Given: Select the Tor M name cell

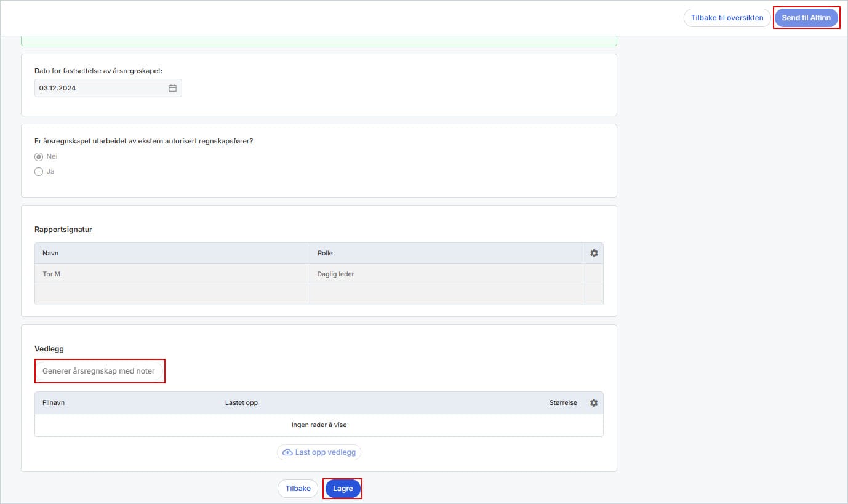Looking at the screenshot, I should (x=172, y=274).
